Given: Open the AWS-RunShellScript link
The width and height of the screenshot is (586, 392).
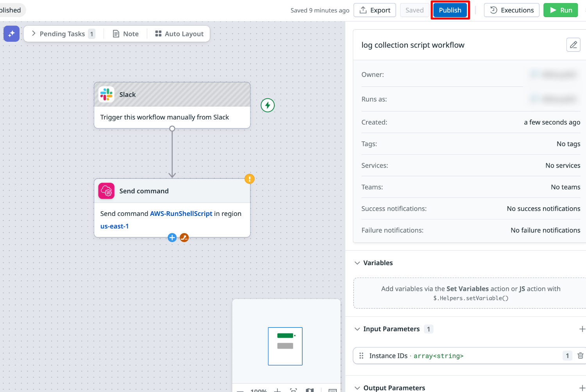Looking at the screenshot, I should click(x=181, y=214).
